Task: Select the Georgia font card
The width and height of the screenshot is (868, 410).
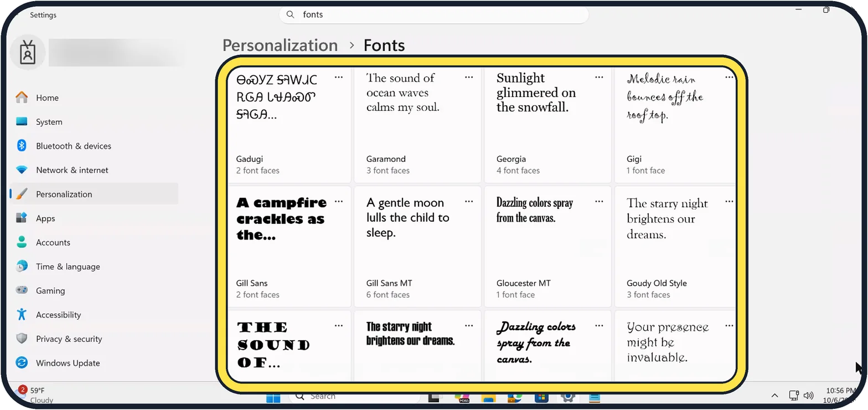Action: pos(548,125)
